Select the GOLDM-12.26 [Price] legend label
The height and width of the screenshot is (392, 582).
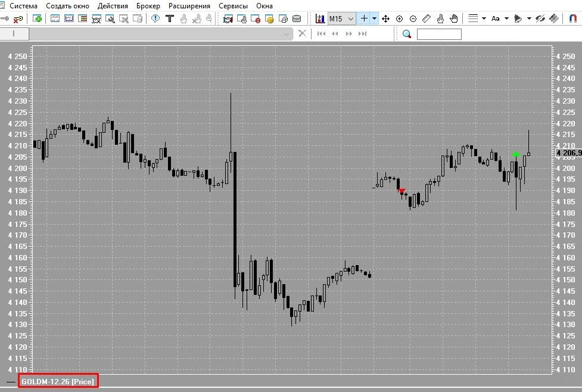(58, 381)
